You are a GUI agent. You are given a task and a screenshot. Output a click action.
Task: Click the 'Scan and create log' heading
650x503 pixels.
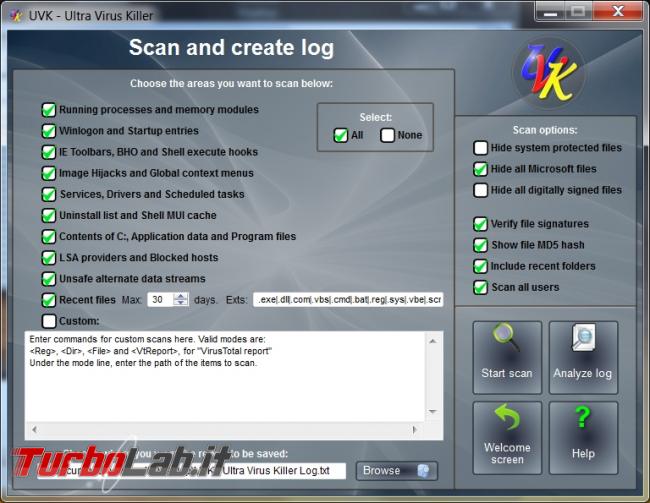pyautogui.click(x=231, y=48)
